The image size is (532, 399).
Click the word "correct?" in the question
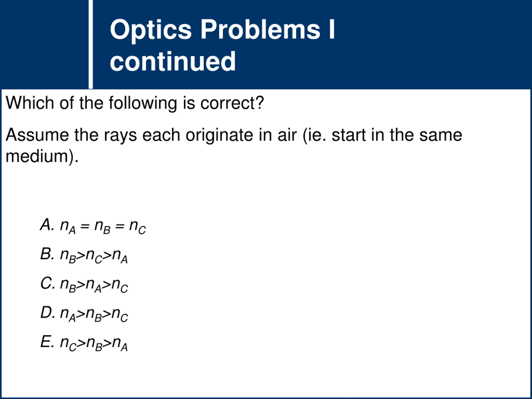[x=232, y=103]
